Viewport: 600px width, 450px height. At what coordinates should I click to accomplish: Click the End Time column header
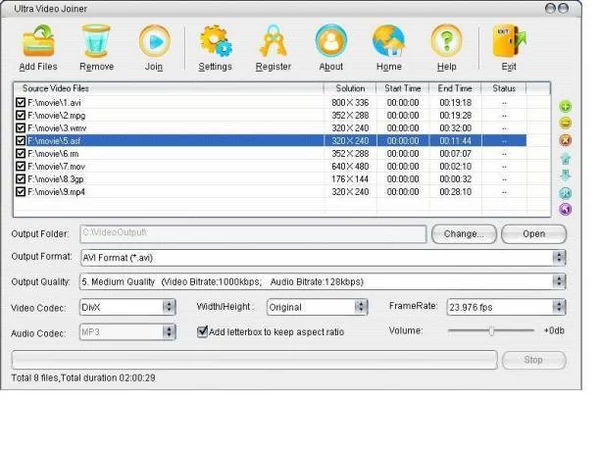tap(455, 88)
